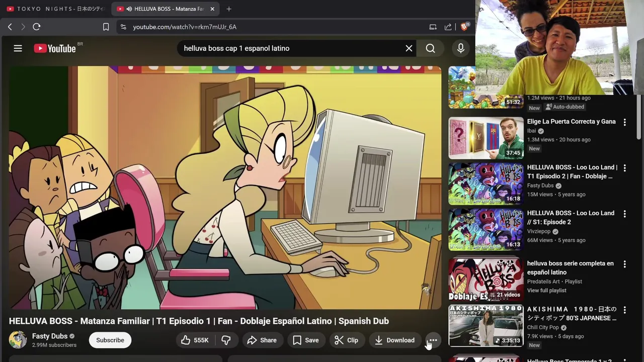Open Vivziepop channel name
The width and height of the screenshot is (644, 362).
coord(539,231)
